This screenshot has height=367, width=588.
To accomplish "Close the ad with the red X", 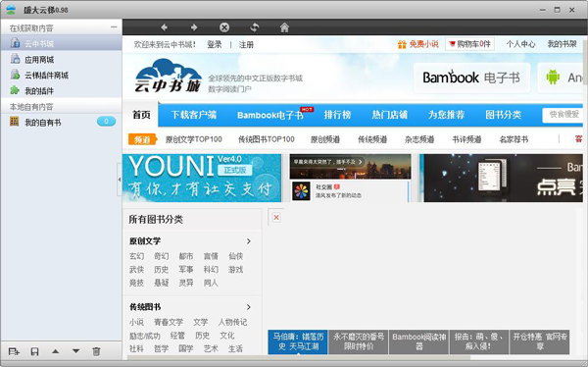I will 276,217.
